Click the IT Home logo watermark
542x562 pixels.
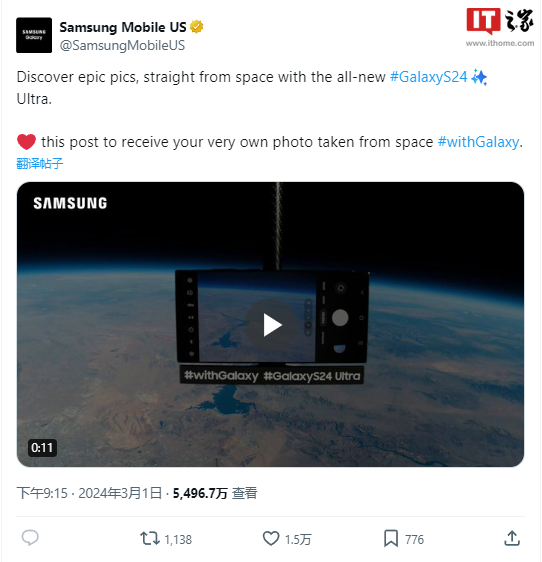tap(500, 28)
